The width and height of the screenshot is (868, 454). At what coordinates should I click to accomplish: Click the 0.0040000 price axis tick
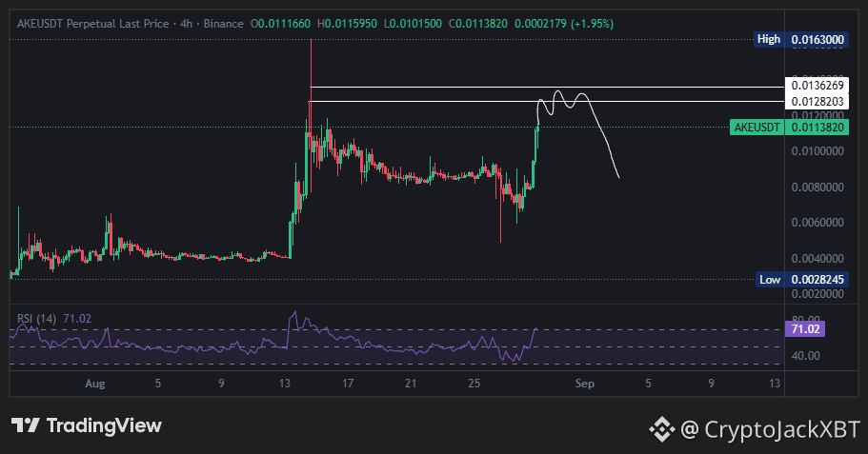[x=818, y=258]
